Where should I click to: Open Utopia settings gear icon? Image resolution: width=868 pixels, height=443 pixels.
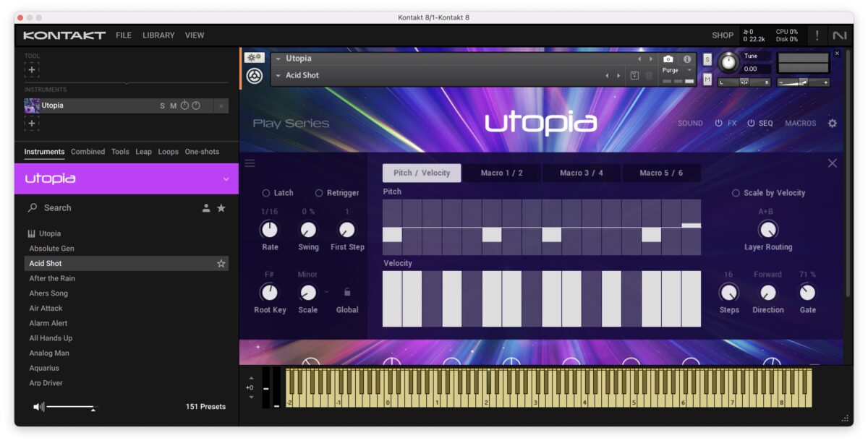point(833,123)
